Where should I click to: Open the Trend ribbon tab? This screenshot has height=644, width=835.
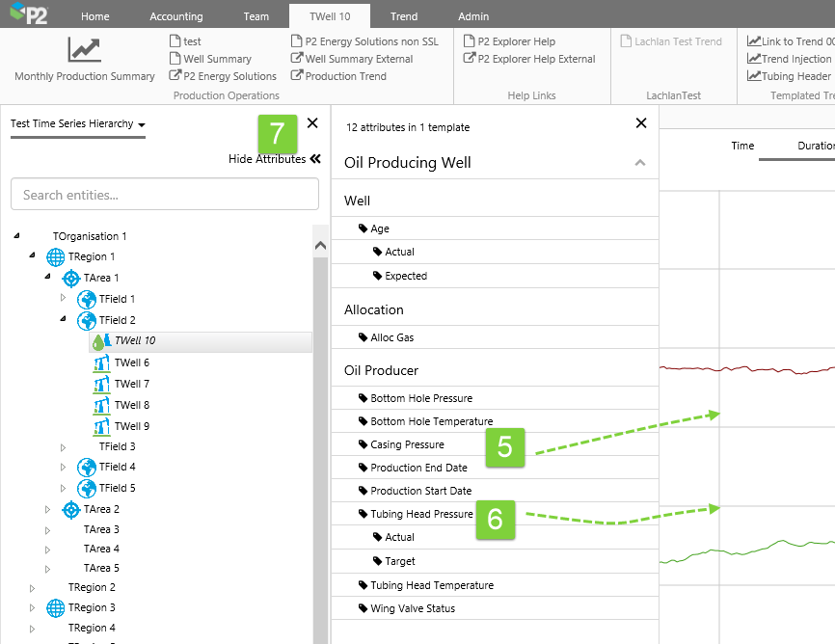(404, 16)
